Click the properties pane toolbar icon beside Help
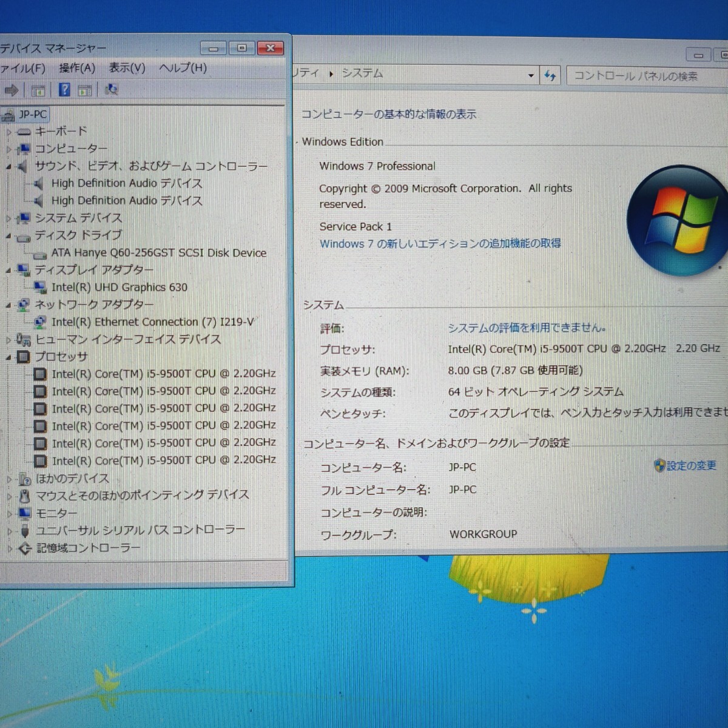The width and height of the screenshot is (728, 728). point(85,90)
